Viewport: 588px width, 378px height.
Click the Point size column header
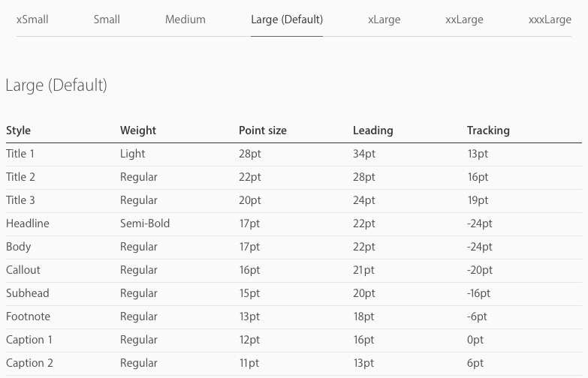tap(263, 130)
